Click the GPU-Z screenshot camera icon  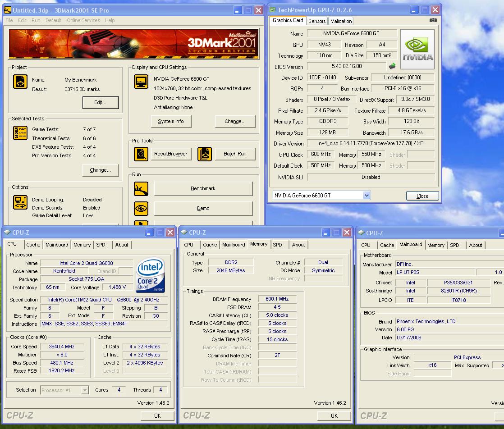tap(433, 20)
